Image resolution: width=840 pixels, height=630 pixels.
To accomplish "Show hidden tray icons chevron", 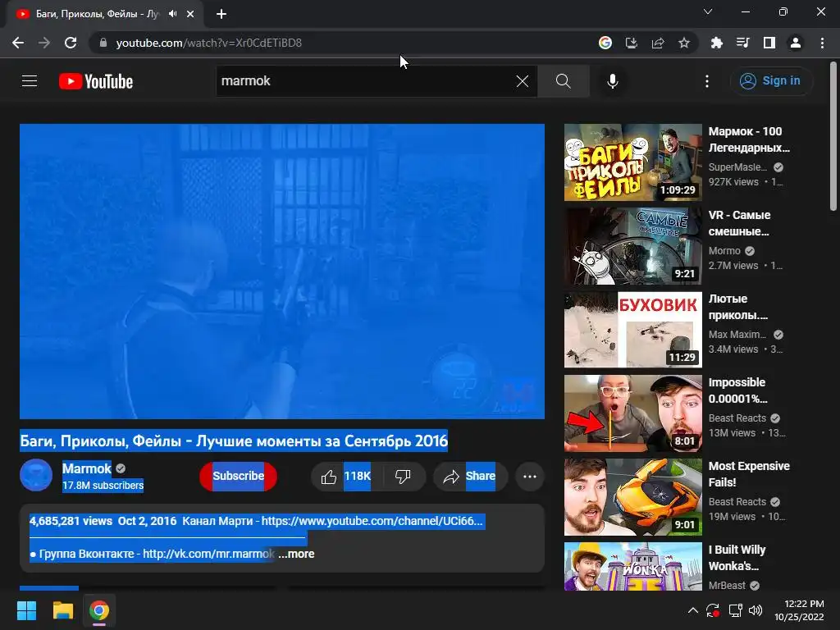I will pos(692,610).
